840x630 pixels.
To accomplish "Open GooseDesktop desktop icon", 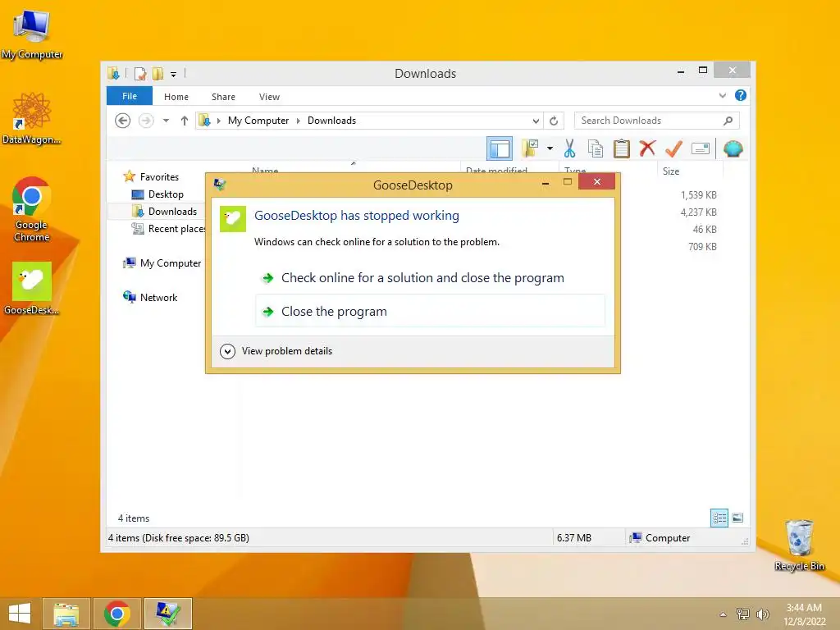I will pyautogui.click(x=32, y=288).
